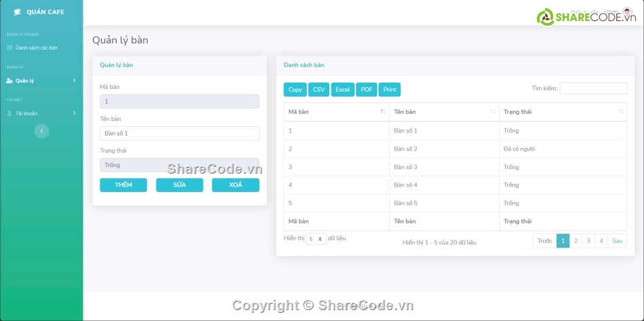Screen dimensions: 644x321
Task: Export the table to Excel
Action: point(342,90)
